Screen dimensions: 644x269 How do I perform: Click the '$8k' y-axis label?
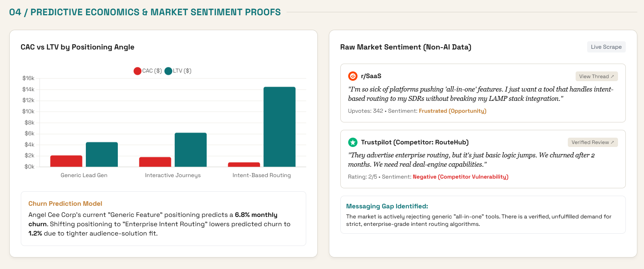[29, 122]
